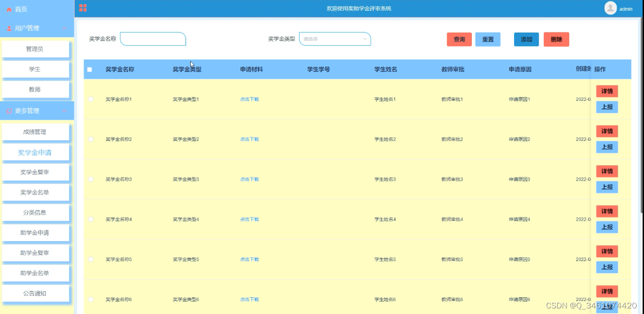Open the 奖学金类型 dropdown
Image resolution: width=644 pixels, height=314 pixels.
pyautogui.click(x=335, y=39)
